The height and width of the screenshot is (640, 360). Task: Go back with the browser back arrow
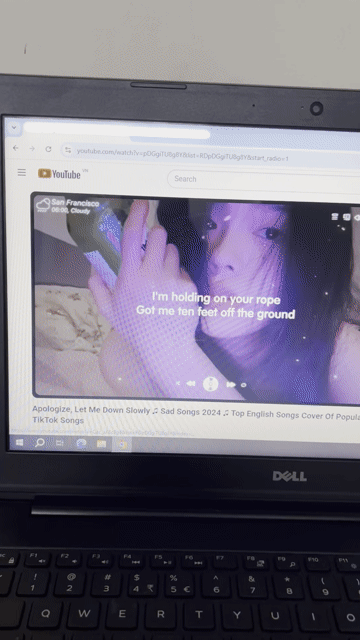(x=16, y=148)
